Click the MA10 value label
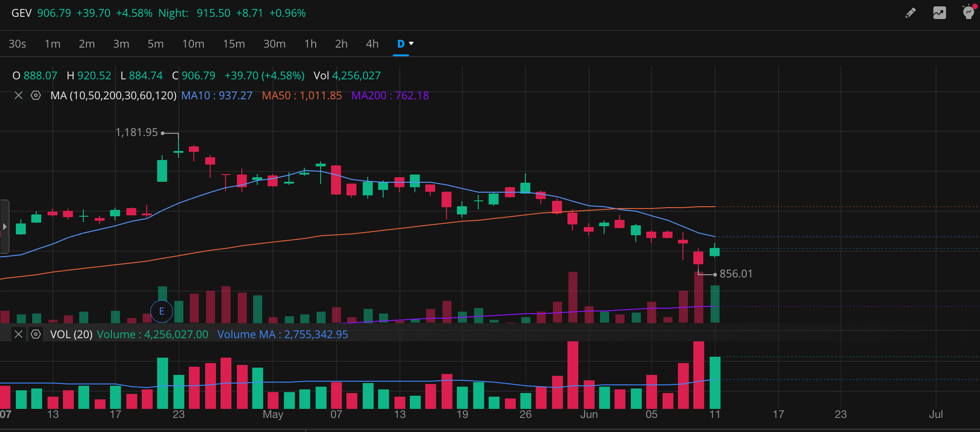980x432 pixels. 216,96
